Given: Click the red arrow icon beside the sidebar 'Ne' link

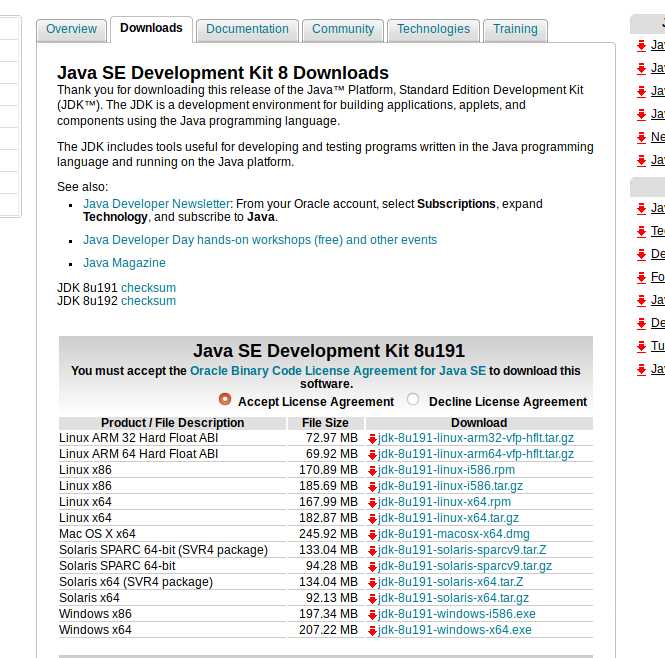Looking at the screenshot, I should point(641,137).
